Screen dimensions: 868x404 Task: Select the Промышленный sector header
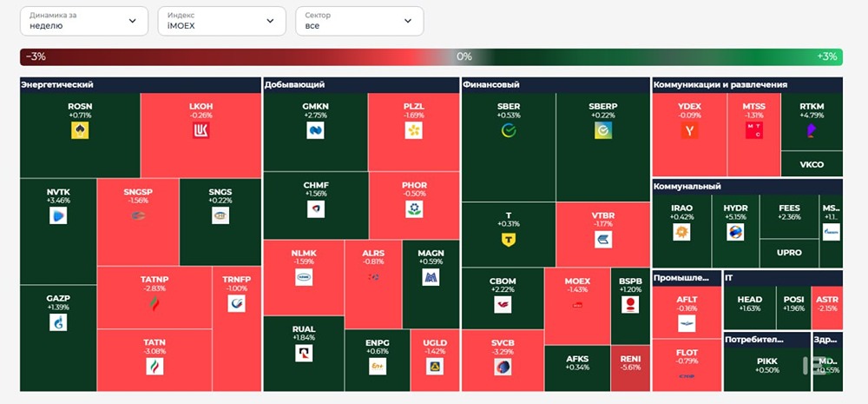pos(687,278)
